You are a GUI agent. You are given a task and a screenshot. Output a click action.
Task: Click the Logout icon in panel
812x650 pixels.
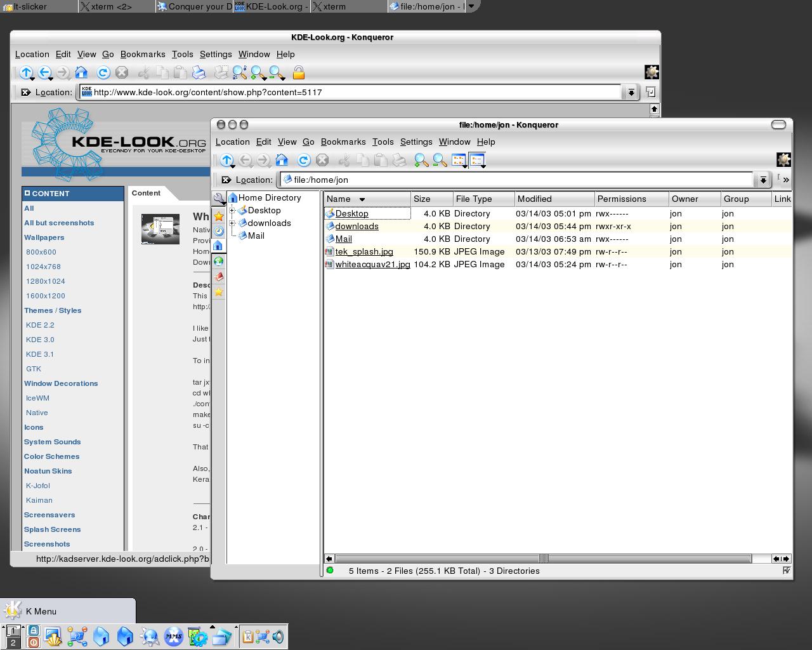point(34,642)
